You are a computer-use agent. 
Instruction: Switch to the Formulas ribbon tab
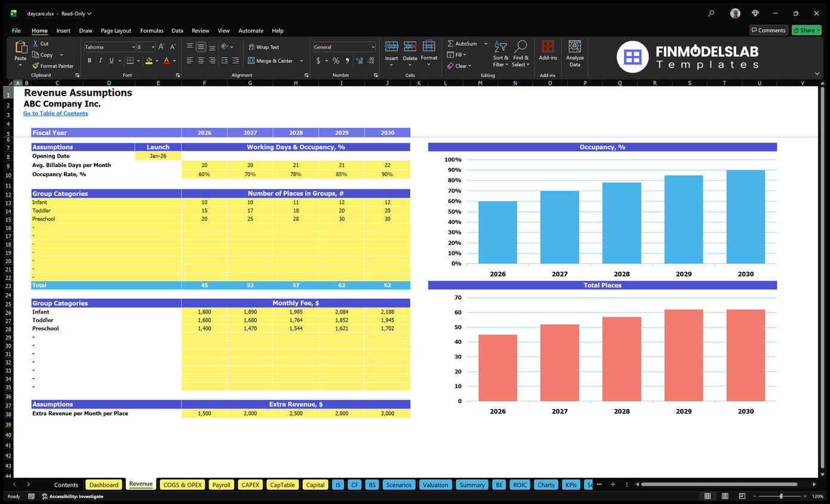tap(152, 30)
